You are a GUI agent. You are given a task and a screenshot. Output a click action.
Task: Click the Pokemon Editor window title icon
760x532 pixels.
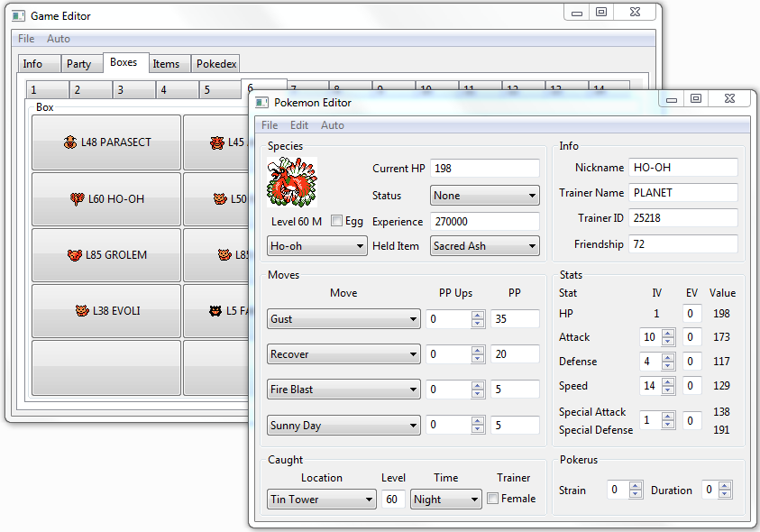click(261, 102)
